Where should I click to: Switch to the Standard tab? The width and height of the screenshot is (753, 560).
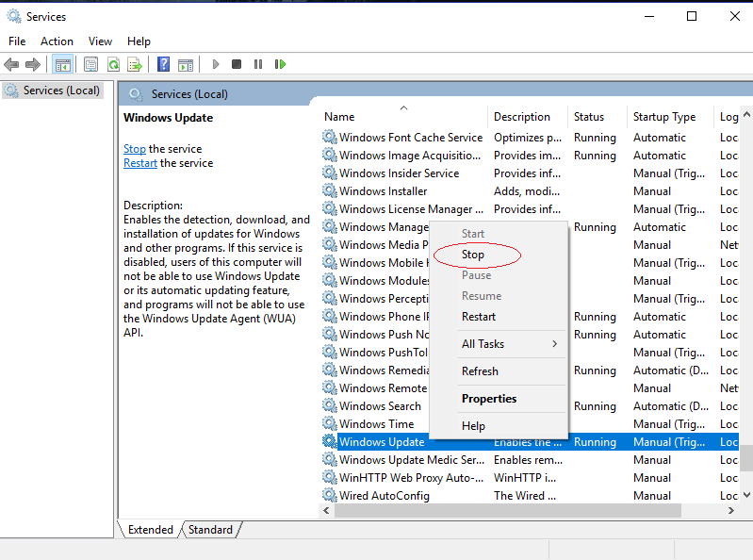pyautogui.click(x=210, y=529)
